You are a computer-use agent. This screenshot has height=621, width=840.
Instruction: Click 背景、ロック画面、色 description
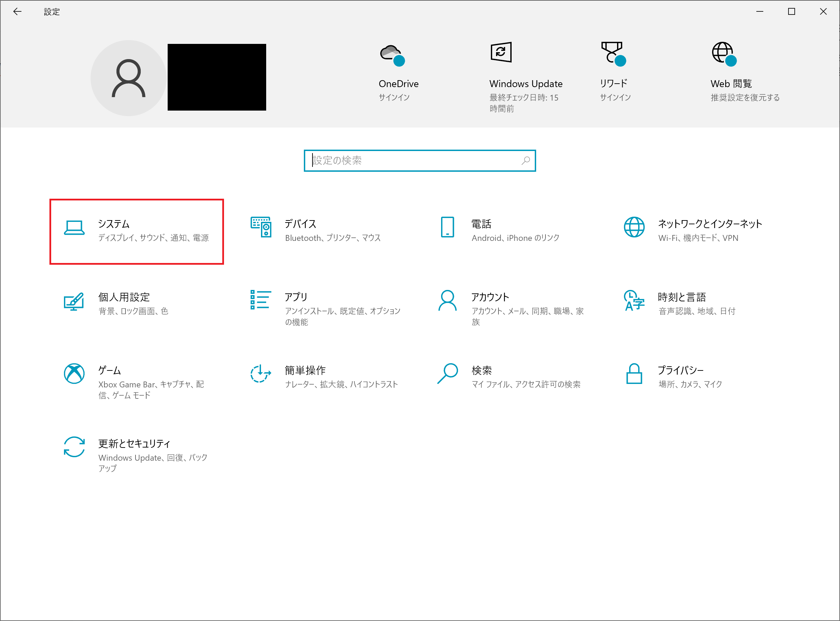point(133,311)
